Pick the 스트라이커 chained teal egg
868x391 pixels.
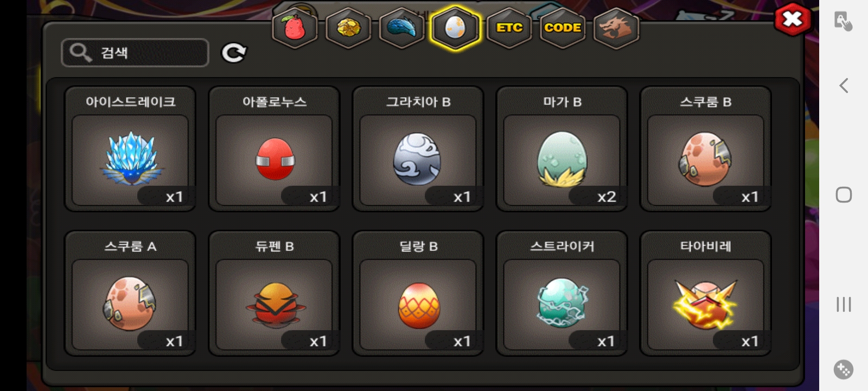pos(562,293)
